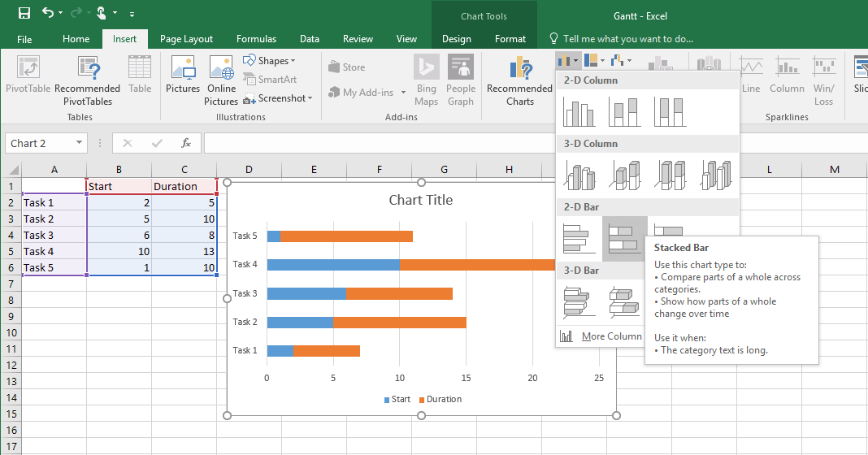Image resolution: width=868 pixels, height=455 pixels.
Task: Save the workbook with the floppy disk icon
Action: (24, 13)
